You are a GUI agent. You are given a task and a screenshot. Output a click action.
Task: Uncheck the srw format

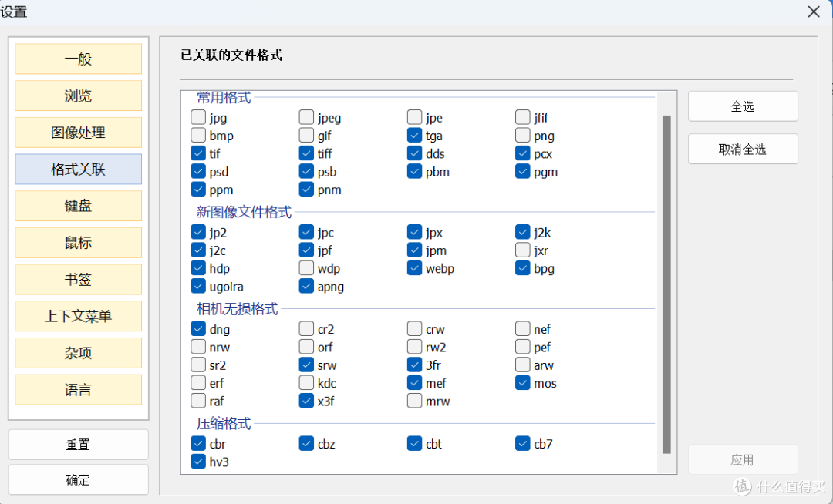point(306,365)
